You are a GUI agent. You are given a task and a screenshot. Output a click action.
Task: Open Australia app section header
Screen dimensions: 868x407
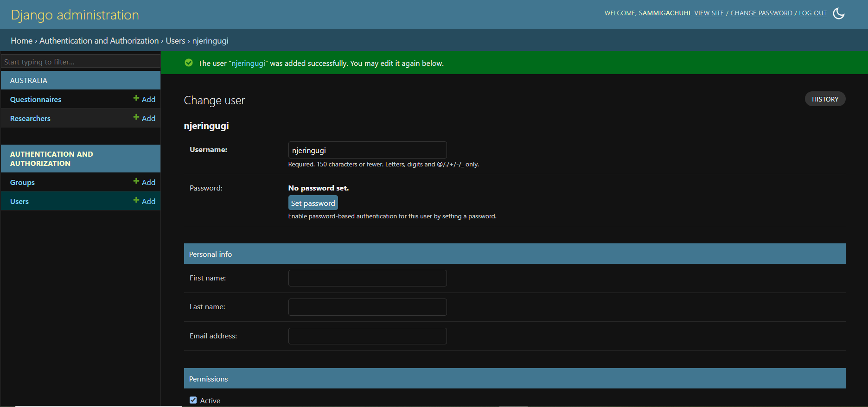click(x=29, y=80)
